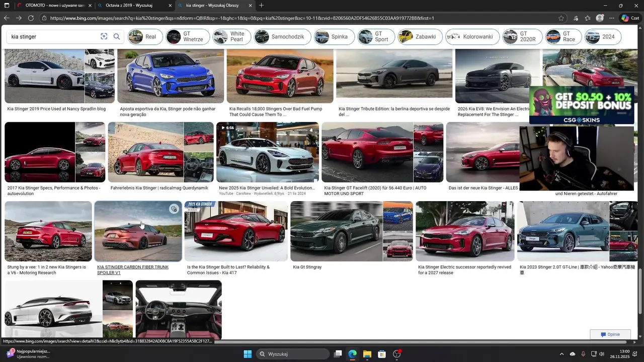Select the White Pearl filter chip

coord(231,37)
